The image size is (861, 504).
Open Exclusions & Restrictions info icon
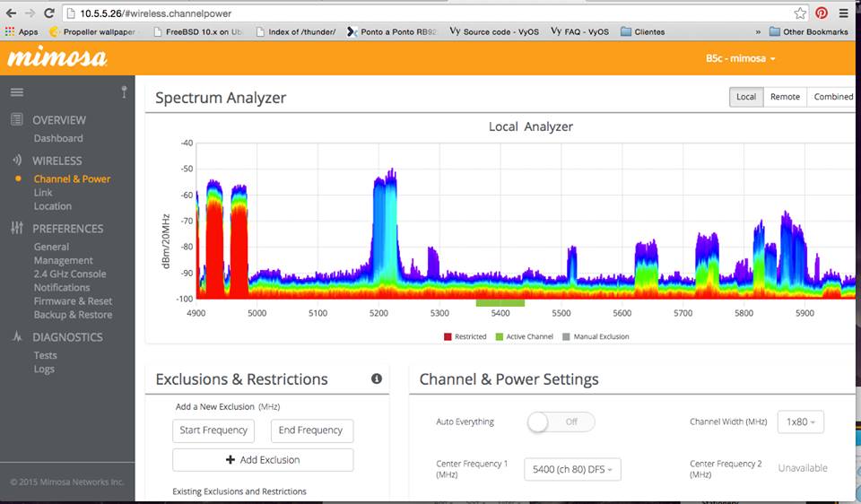pyautogui.click(x=376, y=378)
